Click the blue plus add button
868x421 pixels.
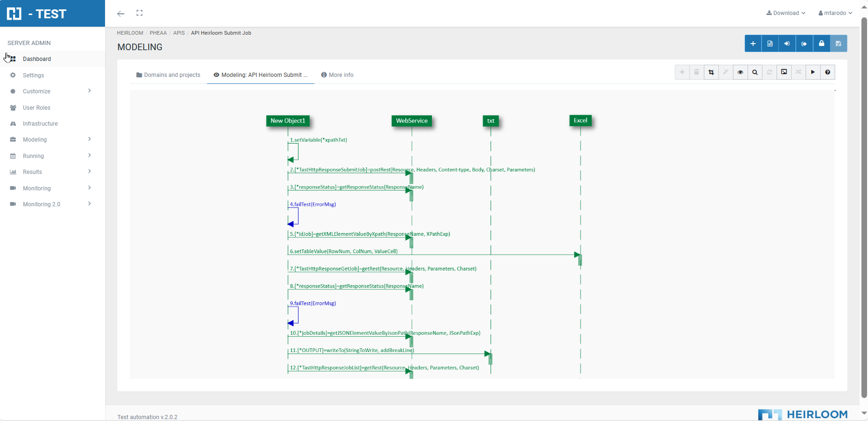tap(753, 44)
